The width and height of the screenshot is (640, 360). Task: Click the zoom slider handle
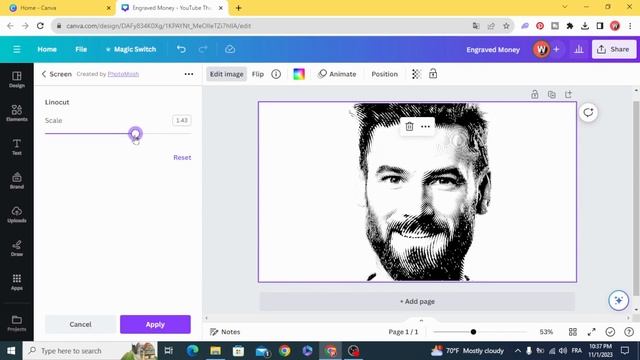click(x=473, y=332)
